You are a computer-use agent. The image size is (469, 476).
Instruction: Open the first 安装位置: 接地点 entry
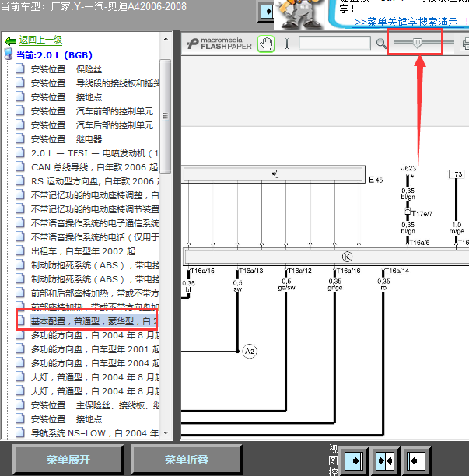tap(66, 97)
